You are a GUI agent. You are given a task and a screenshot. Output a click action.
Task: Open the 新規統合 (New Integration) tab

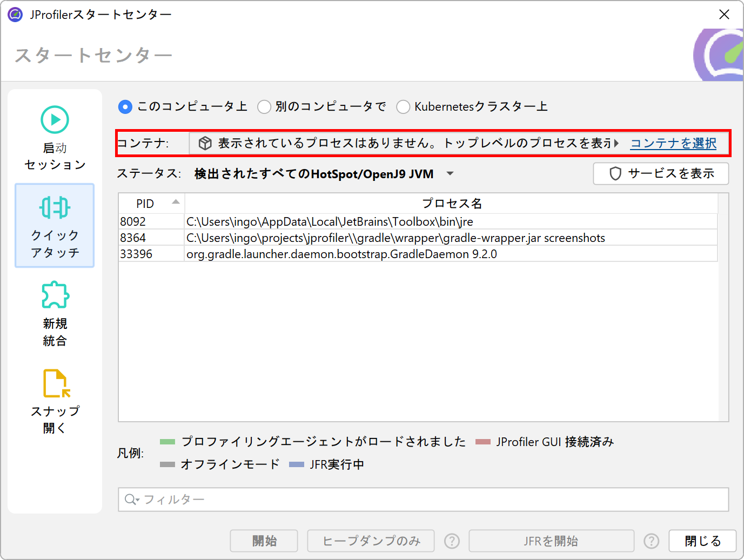55,313
